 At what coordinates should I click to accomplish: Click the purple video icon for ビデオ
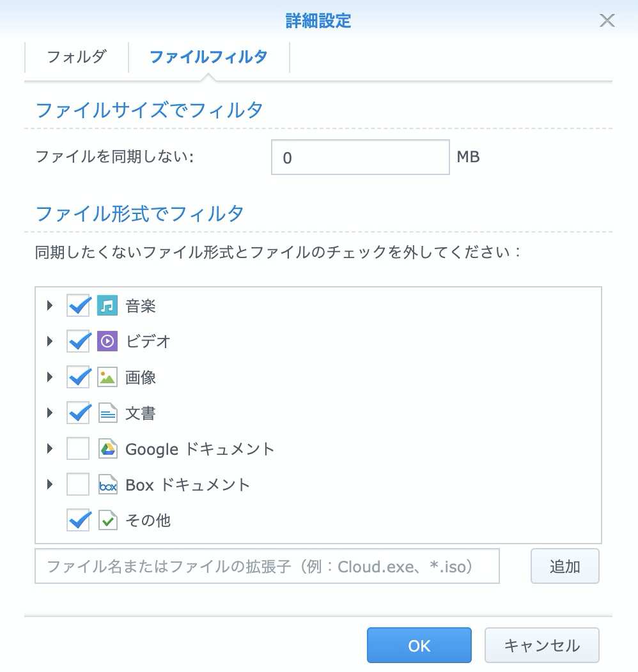tap(107, 342)
